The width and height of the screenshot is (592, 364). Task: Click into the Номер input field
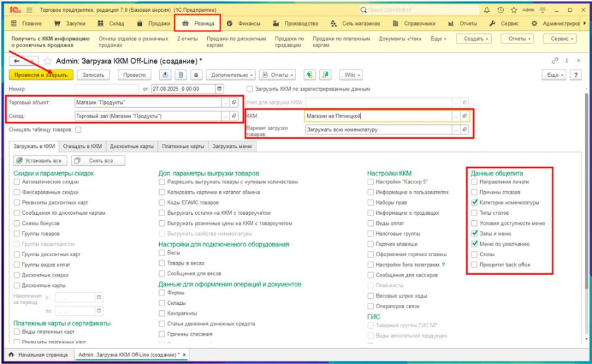tap(107, 89)
